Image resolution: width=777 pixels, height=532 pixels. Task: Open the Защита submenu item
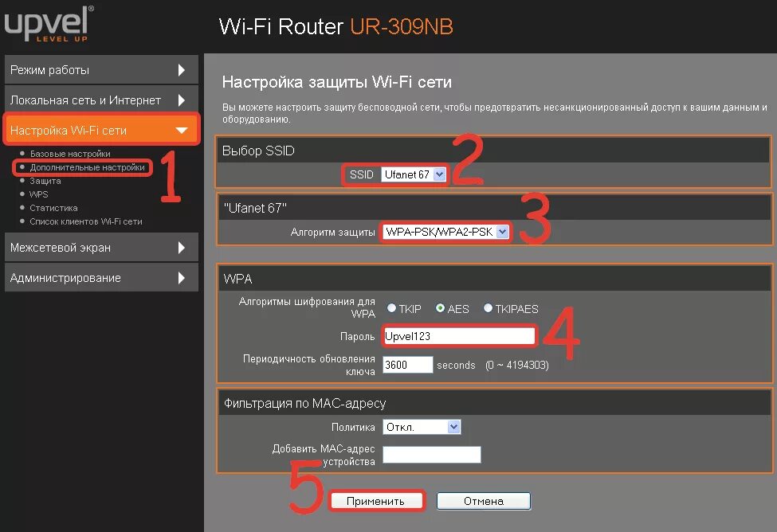tap(45, 181)
